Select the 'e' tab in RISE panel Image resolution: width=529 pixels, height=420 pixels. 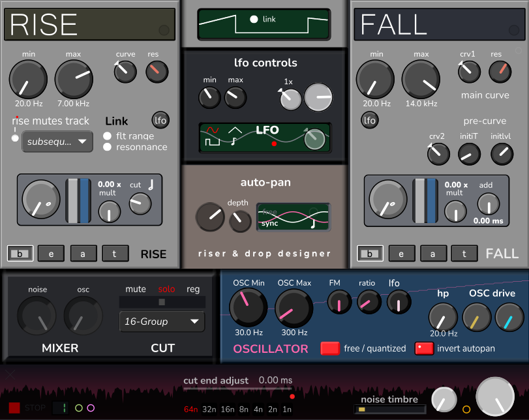point(51,254)
